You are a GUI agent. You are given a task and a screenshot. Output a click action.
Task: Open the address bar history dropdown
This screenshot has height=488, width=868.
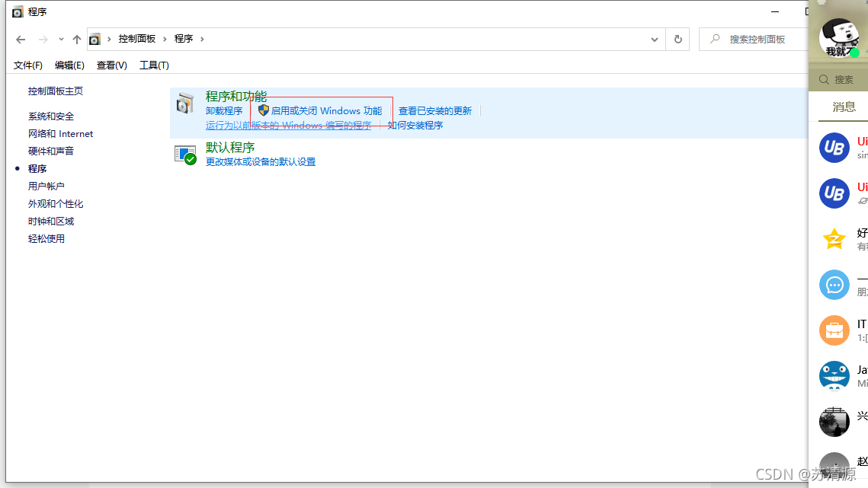655,40
